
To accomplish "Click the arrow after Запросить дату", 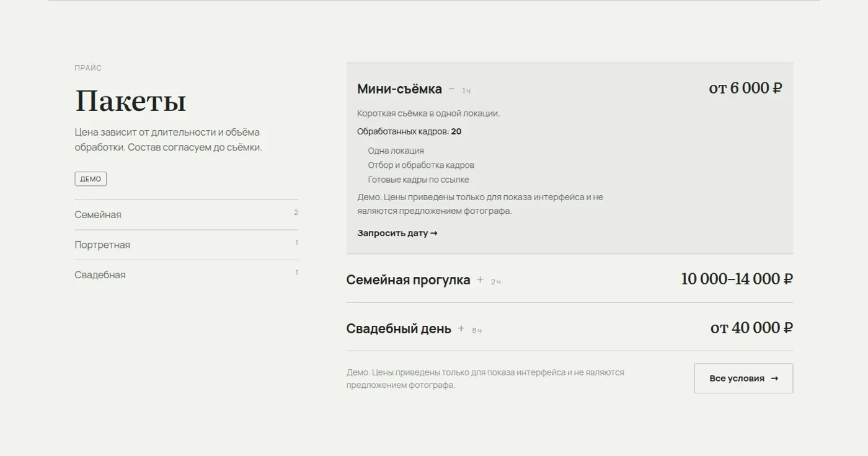I will [x=434, y=234].
